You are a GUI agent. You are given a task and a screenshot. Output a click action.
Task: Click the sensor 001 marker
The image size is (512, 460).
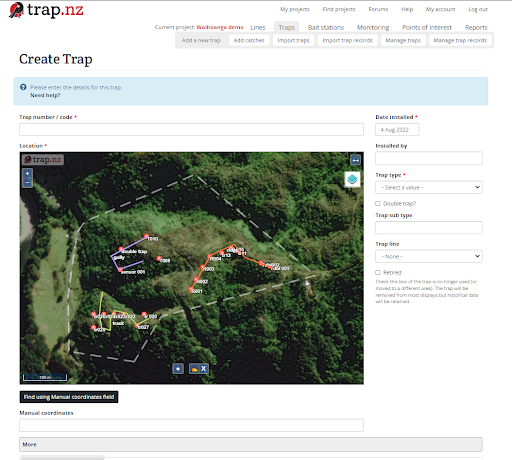pos(120,269)
